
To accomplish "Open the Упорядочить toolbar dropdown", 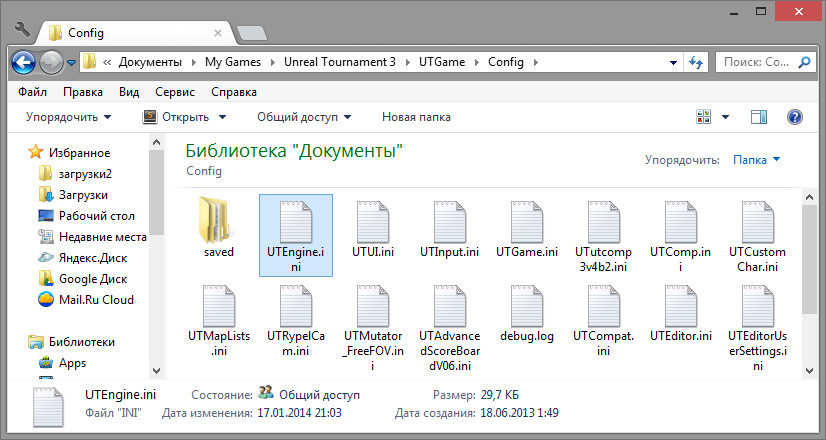I will pos(68,117).
